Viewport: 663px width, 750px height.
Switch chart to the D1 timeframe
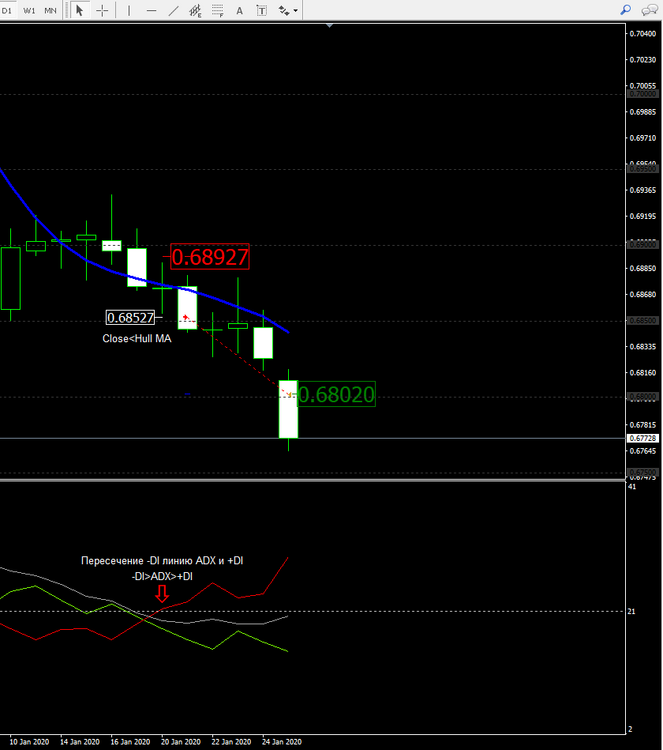7,10
